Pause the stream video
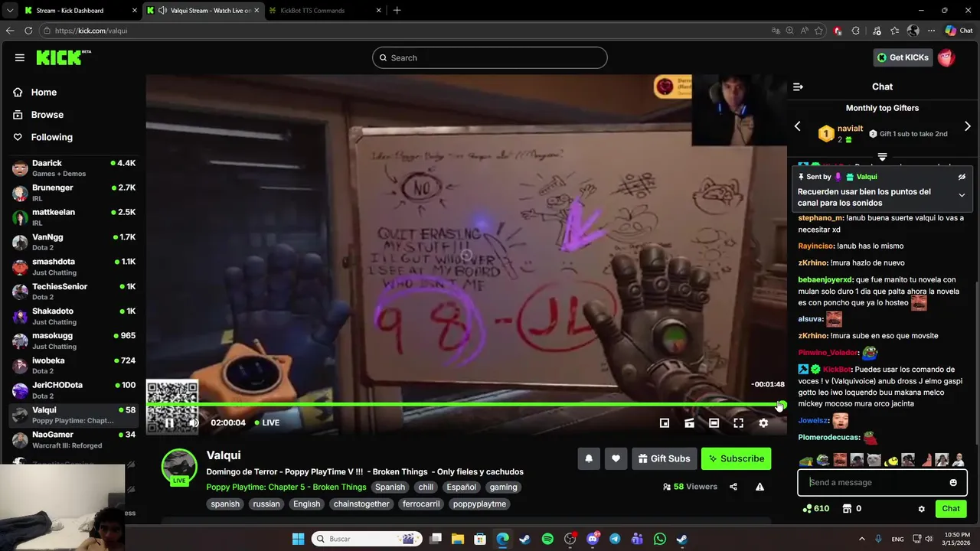This screenshot has width=980, height=551. [169, 422]
